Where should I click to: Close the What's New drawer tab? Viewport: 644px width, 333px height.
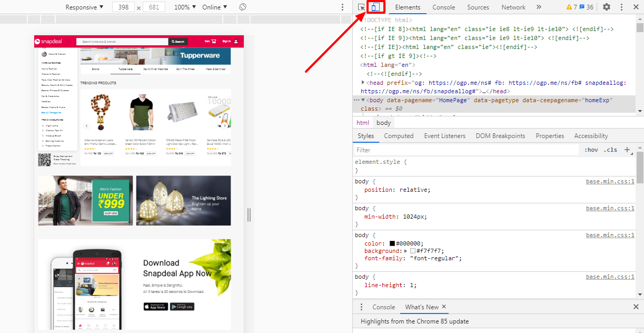pos(444,307)
